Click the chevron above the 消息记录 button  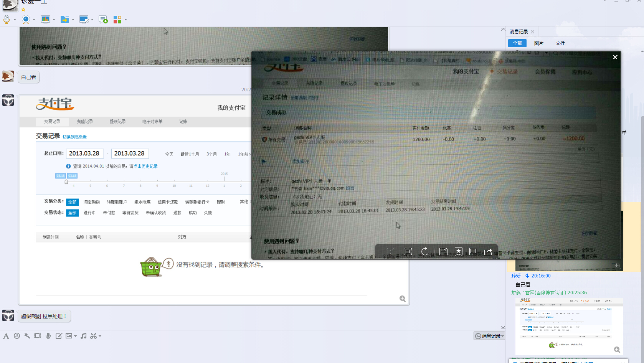click(x=503, y=327)
